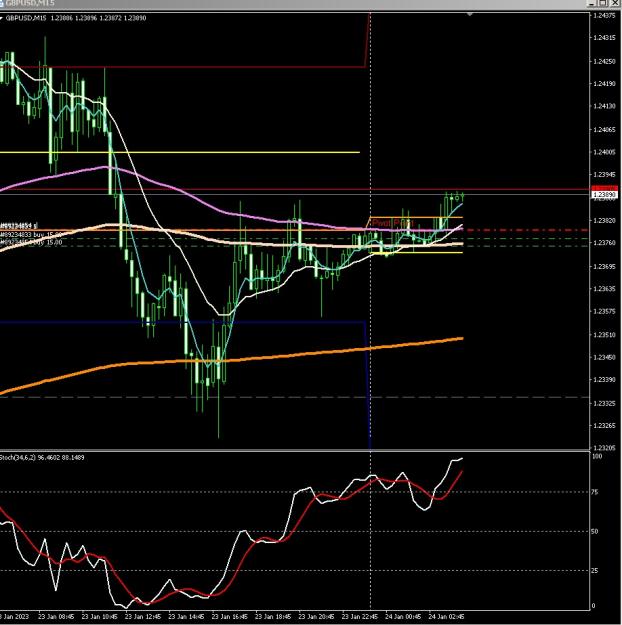The width and height of the screenshot is (622, 625).
Task: Click time label 23 Jan 10:45
Action: 99,617
